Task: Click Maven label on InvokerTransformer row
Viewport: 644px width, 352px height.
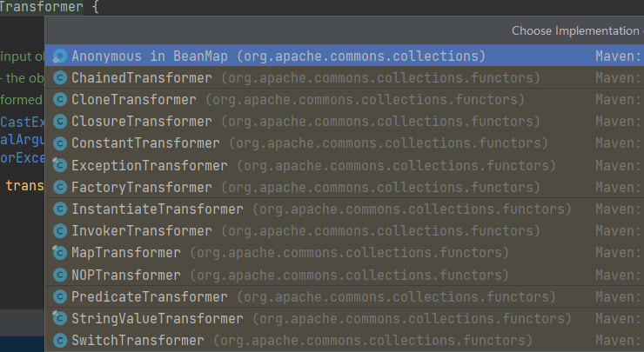Action: (x=620, y=230)
